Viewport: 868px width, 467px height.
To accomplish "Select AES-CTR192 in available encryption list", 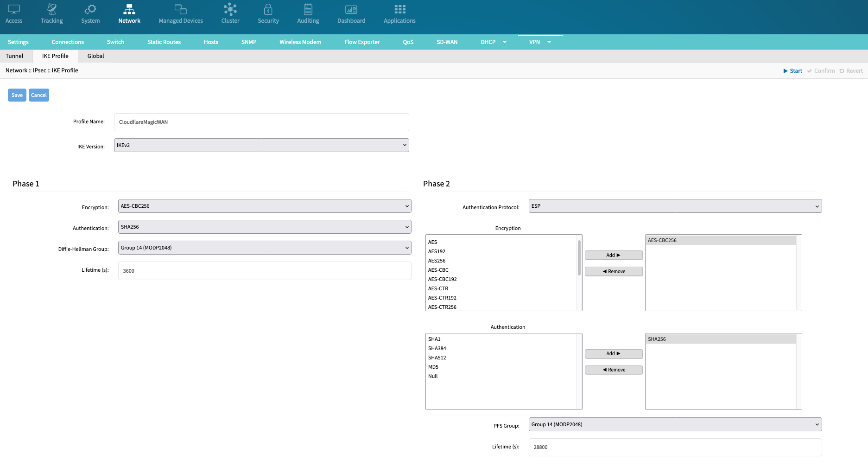I will (x=501, y=298).
